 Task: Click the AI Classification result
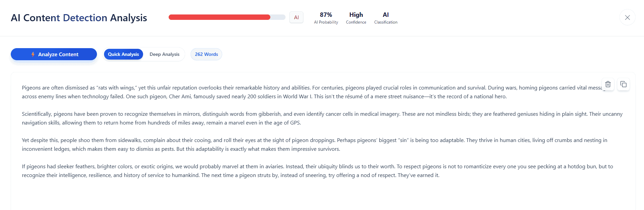pyautogui.click(x=385, y=18)
